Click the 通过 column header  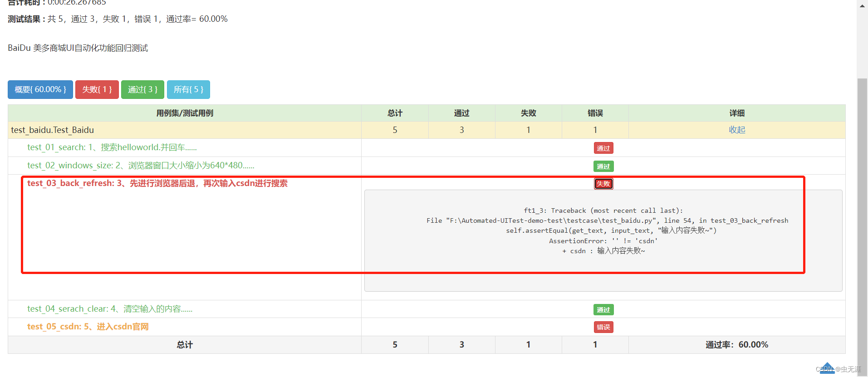(461, 113)
